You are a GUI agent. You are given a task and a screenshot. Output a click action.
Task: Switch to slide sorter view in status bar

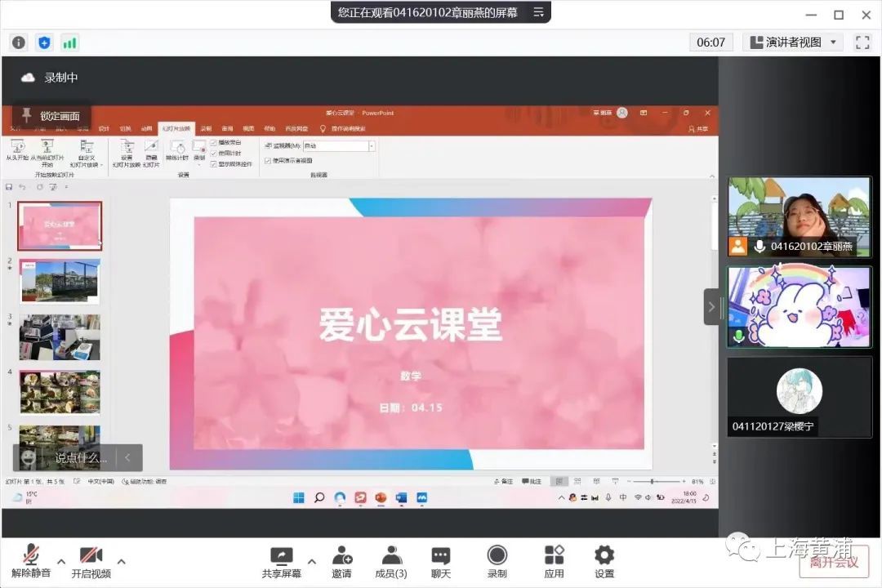(577, 482)
